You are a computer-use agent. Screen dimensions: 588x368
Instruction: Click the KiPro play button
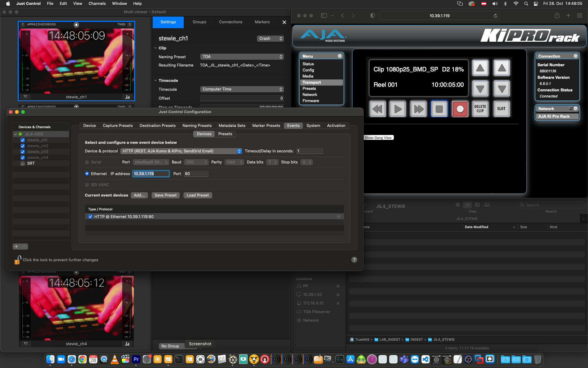click(x=398, y=109)
